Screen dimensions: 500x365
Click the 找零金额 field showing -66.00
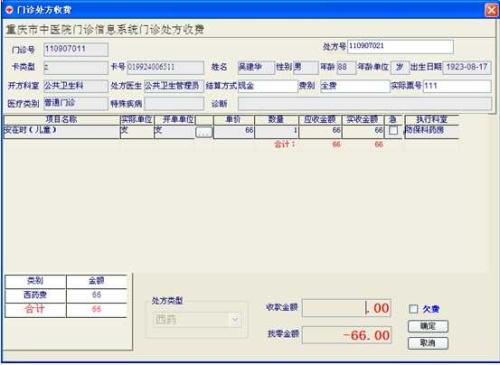[347, 335]
